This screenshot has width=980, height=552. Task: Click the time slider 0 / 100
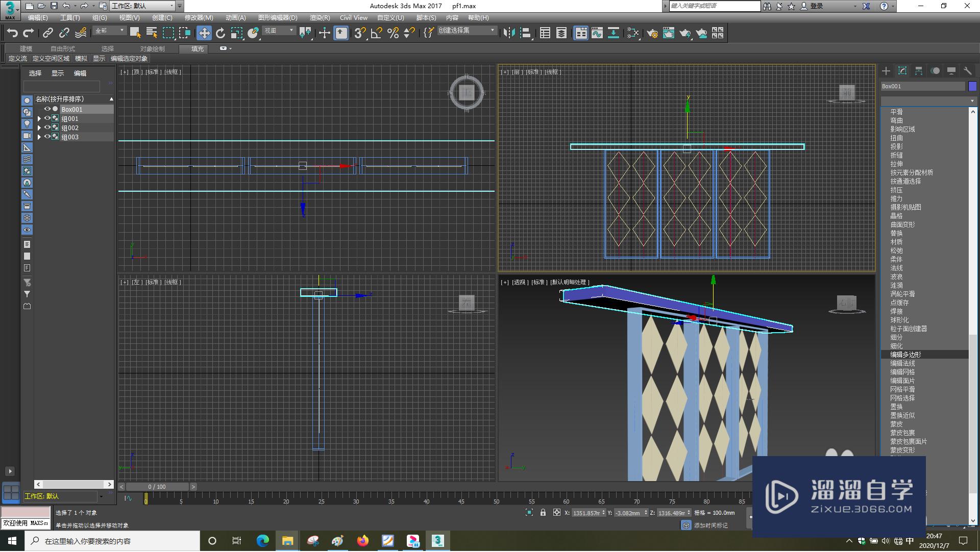coord(157,487)
